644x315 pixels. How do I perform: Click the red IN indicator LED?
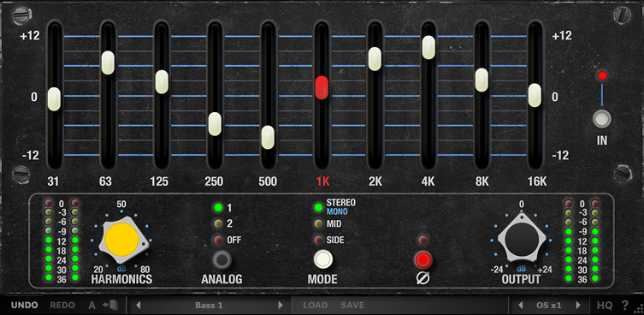[x=602, y=75]
